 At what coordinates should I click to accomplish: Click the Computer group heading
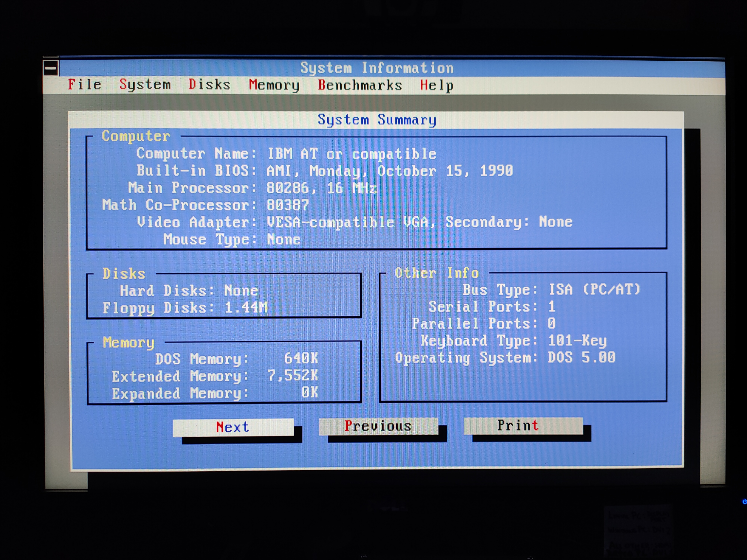click(x=136, y=136)
